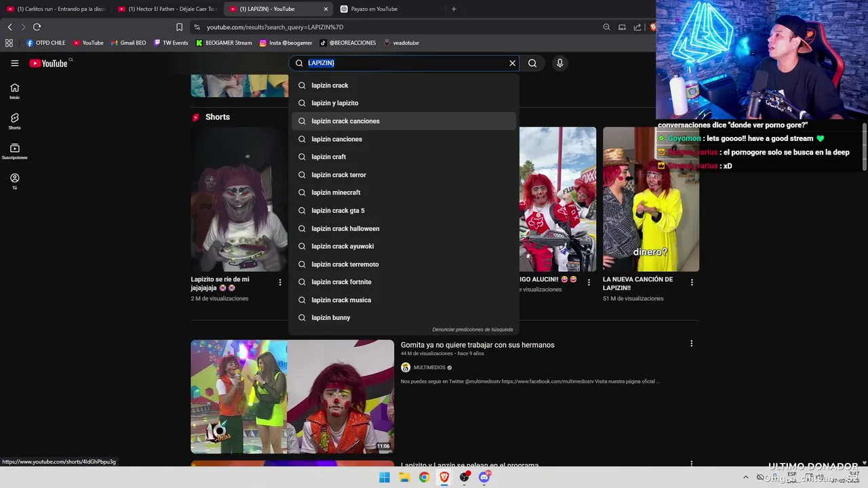Open the bookmarks apps grid icon
This screenshot has height=488, width=868.
click(9, 43)
